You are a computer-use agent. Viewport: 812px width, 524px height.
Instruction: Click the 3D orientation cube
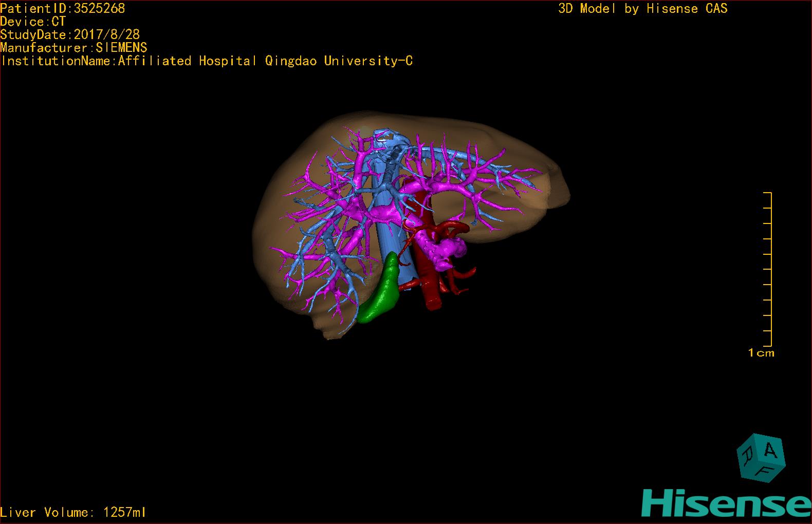761,457
